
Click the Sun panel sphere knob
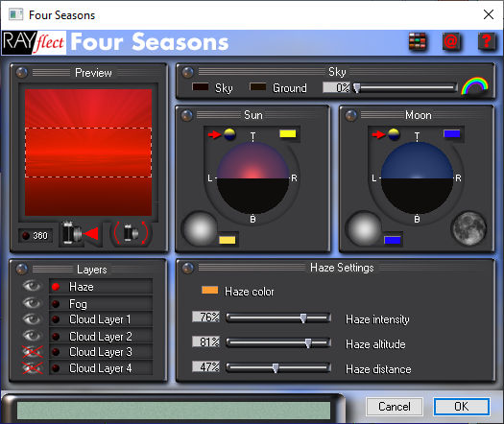tap(187, 115)
